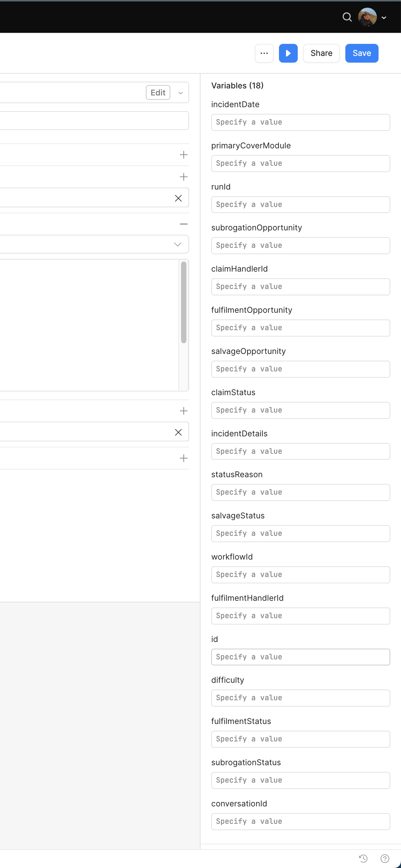The width and height of the screenshot is (401, 868).
Task: Click the runId value input
Action: [x=300, y=205]
